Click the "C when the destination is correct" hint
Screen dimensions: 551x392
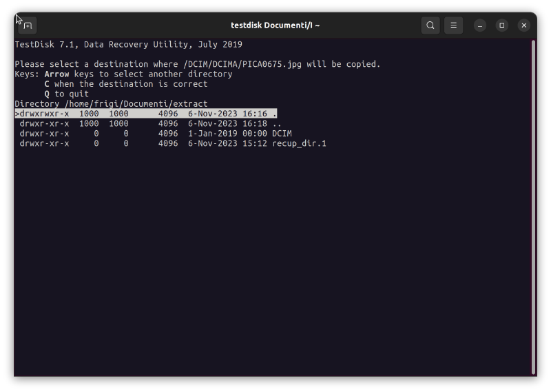pos(126,84)
